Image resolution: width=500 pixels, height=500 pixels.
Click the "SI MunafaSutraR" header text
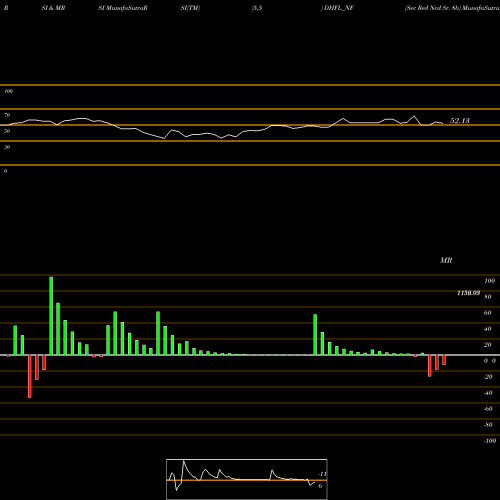(123, 8)
